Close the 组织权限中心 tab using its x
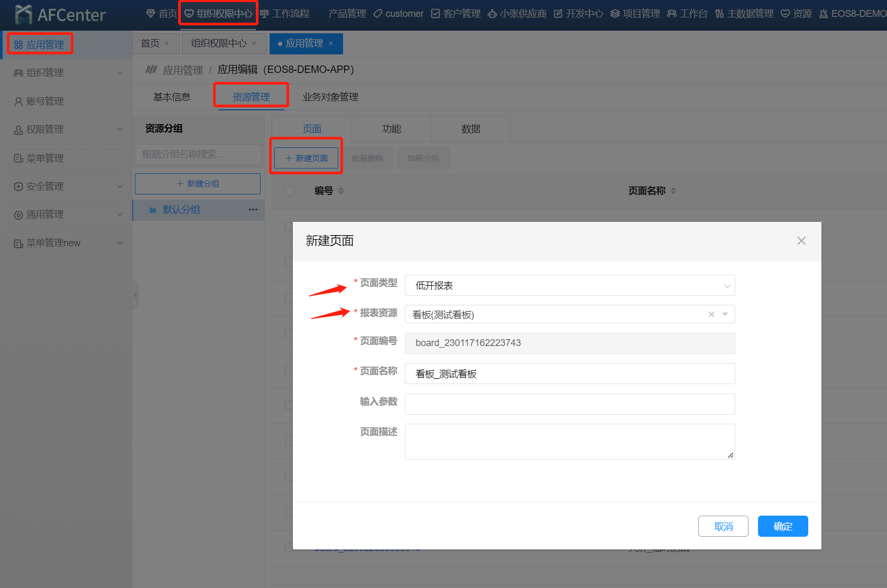887x588 pixels. 254,44
